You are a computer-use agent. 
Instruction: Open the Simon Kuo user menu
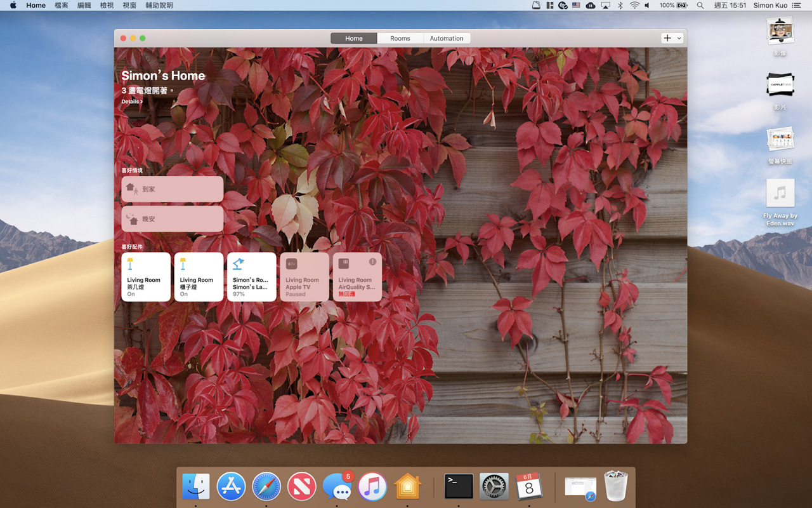(769, 5)
